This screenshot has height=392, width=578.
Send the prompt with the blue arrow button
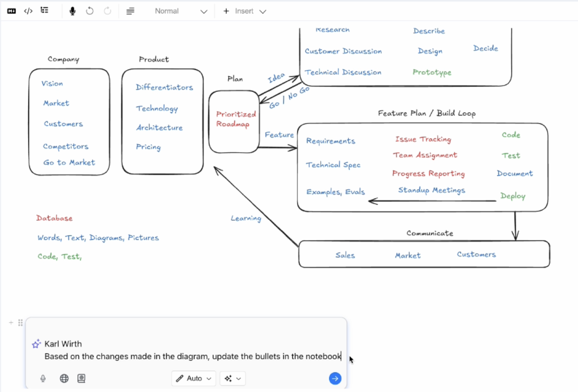point(335,378)
